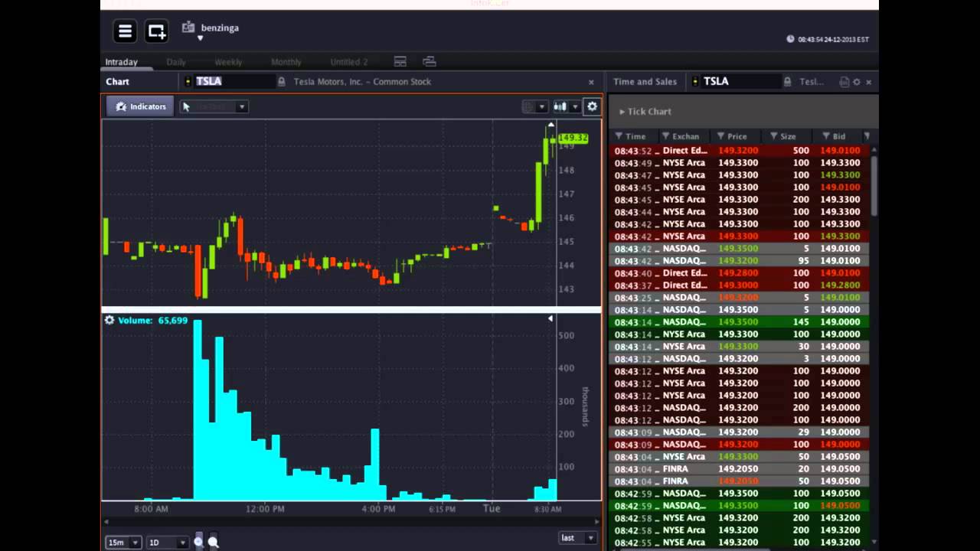980x551 pixels.
Task: Click the Size column filter icon
Action: (x=773, y=136)
